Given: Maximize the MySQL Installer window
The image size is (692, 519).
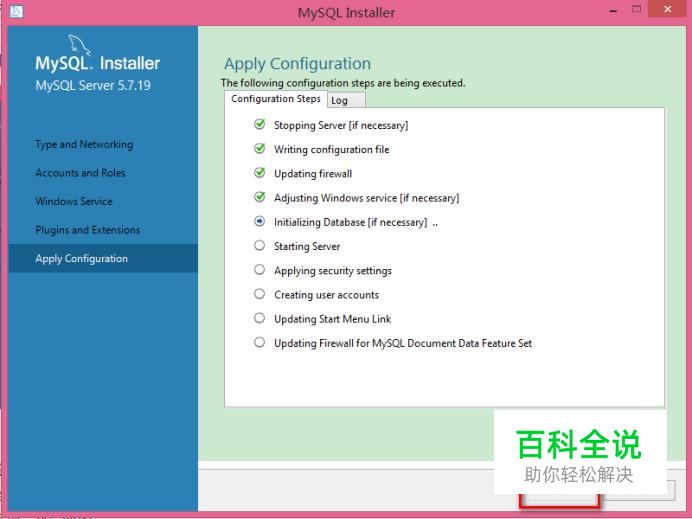Looking at the screenshot, I should pos(636,9).
